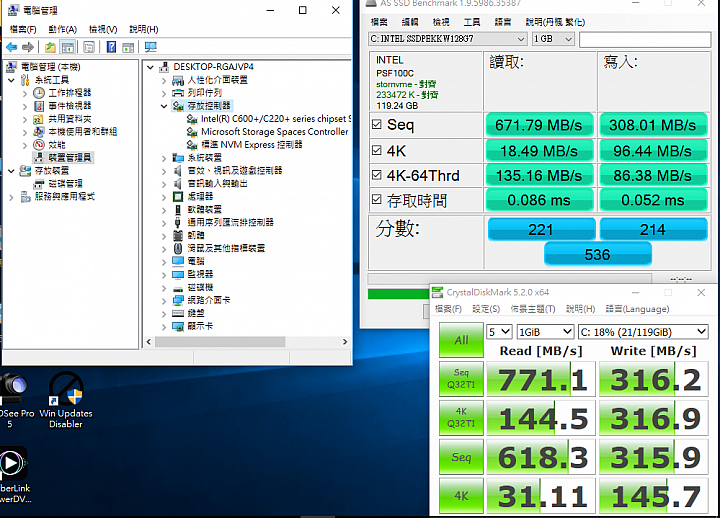Collapse the 系統工具 node chevron
This screenshot has width=720, height=518.
(x=11, y=80)
